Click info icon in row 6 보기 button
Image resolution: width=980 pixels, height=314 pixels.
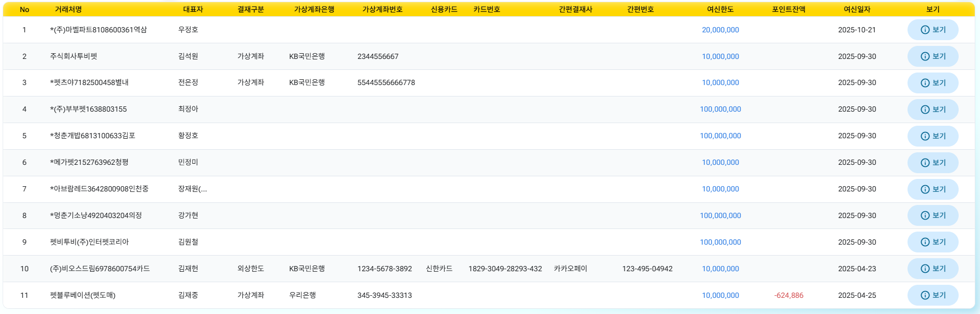[925, 163]
